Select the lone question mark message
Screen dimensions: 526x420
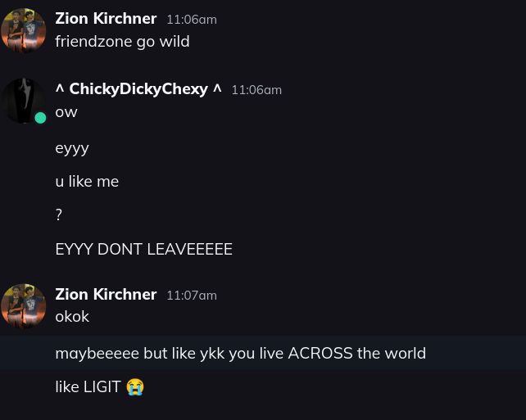(59, 215)
